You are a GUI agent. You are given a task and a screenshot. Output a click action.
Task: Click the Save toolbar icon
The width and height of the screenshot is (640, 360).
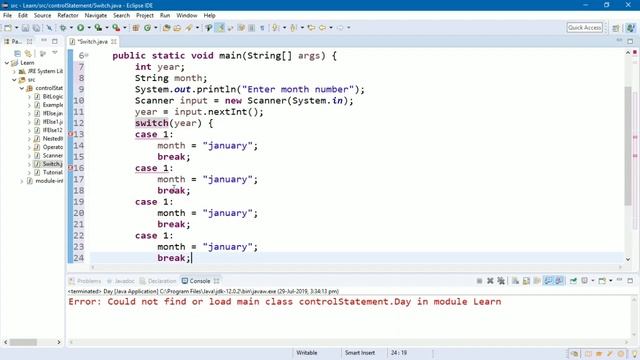(25, 28)
